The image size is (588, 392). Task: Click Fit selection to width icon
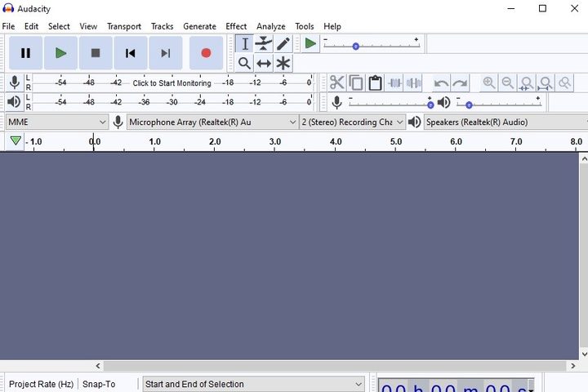pos(527,82)
